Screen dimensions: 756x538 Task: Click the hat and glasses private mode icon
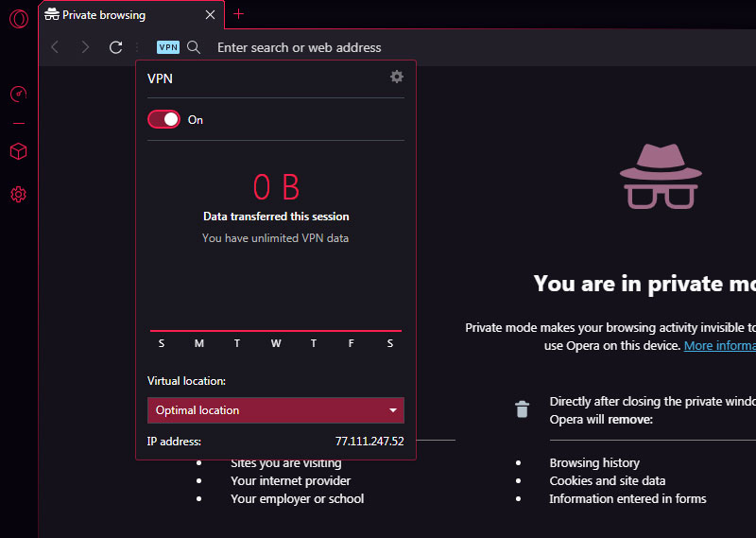(661, 176)
